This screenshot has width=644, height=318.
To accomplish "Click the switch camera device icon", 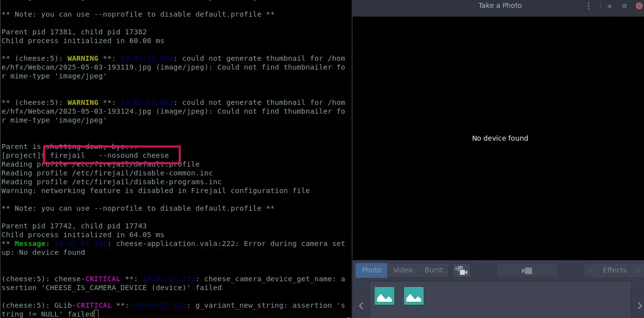I will pos(461,270).
